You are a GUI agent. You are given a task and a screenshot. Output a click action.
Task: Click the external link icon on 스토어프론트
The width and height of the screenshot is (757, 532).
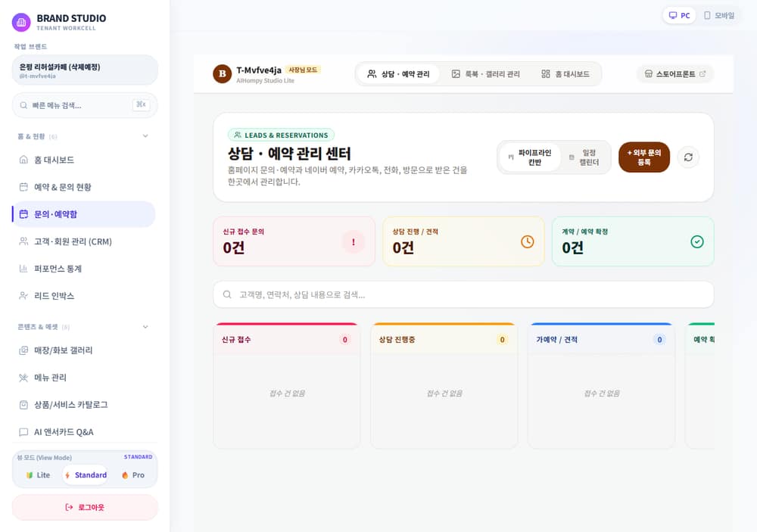[x=702, y=74]
